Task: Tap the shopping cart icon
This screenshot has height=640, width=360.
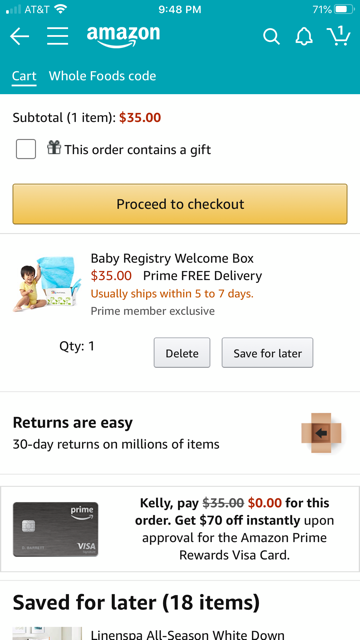Action: [339, 36]
